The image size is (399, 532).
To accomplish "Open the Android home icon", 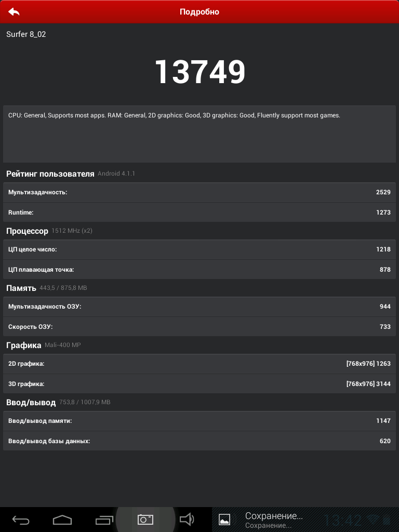I will pos(62,520).
